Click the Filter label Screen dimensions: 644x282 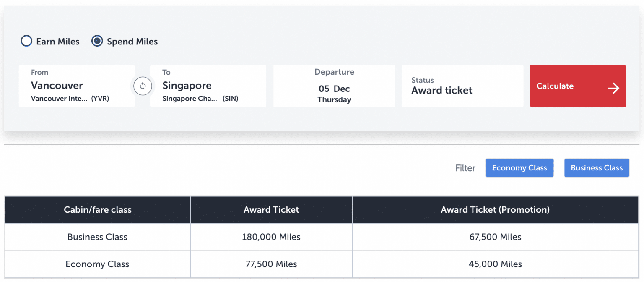point(465,167)
